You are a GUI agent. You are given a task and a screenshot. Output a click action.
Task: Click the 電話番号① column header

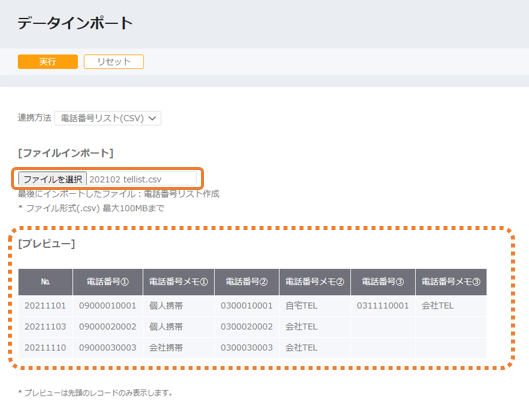[x=108, y=282]
